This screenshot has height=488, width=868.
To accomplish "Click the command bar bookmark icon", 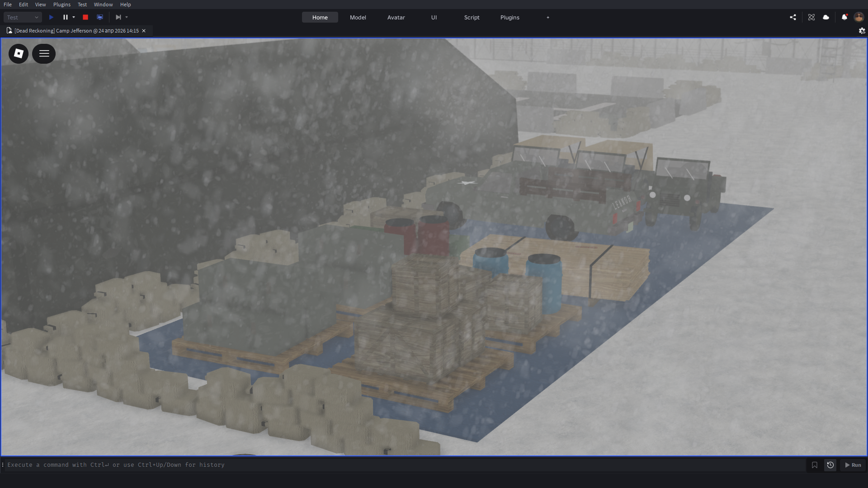I will click(x=815, y=465).
